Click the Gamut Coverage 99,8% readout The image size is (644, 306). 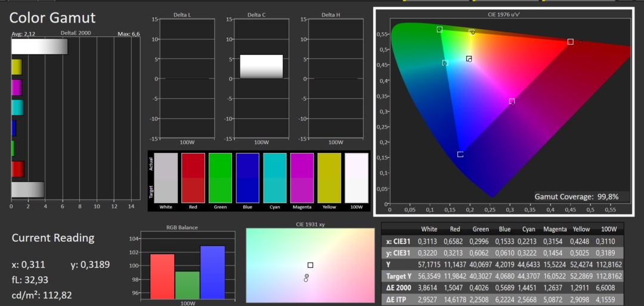(x=576, y=196)
